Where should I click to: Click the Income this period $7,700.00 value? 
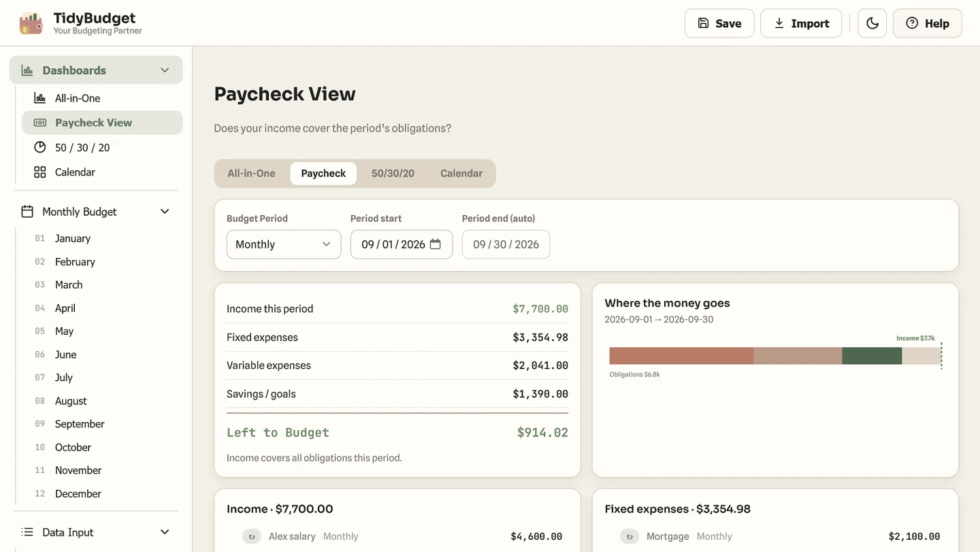(x=540, y=309)
